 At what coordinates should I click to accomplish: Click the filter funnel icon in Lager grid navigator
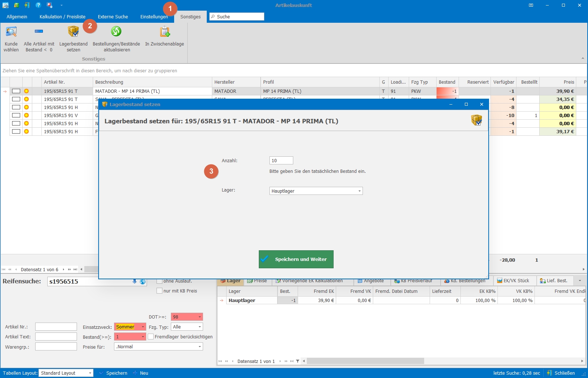coord(298,361)
